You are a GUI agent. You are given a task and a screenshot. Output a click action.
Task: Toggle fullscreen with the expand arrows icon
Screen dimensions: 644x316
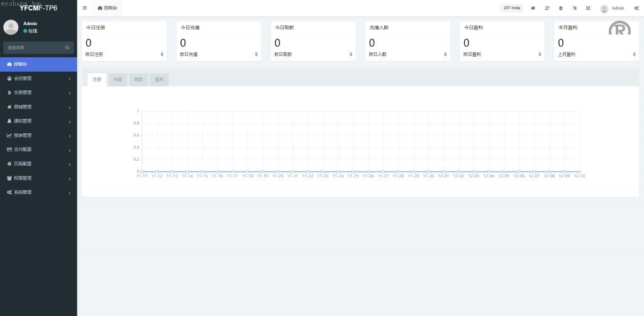(588, 8)
